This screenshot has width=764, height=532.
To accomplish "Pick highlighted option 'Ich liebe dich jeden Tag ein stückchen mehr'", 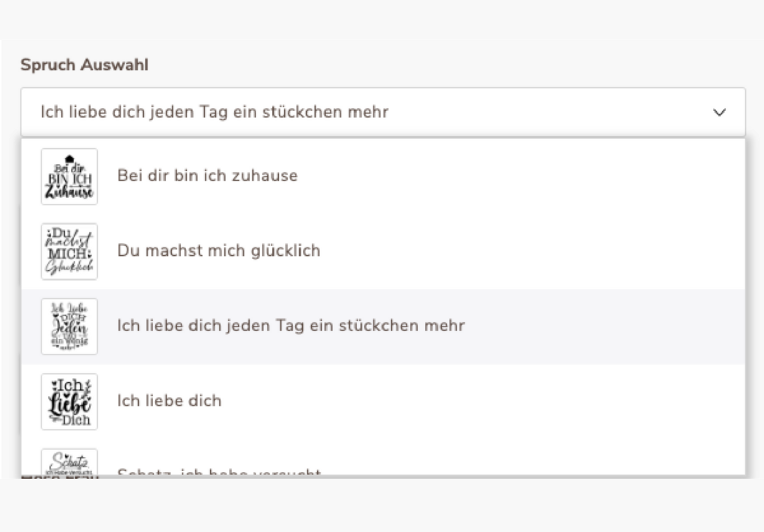I will [291, 326].
